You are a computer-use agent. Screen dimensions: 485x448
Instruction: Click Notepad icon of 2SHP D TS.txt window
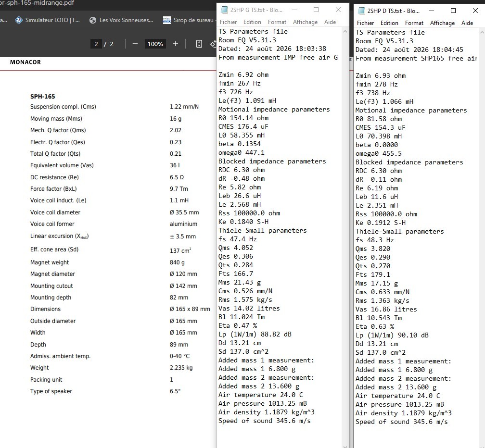tap(361, 11)
